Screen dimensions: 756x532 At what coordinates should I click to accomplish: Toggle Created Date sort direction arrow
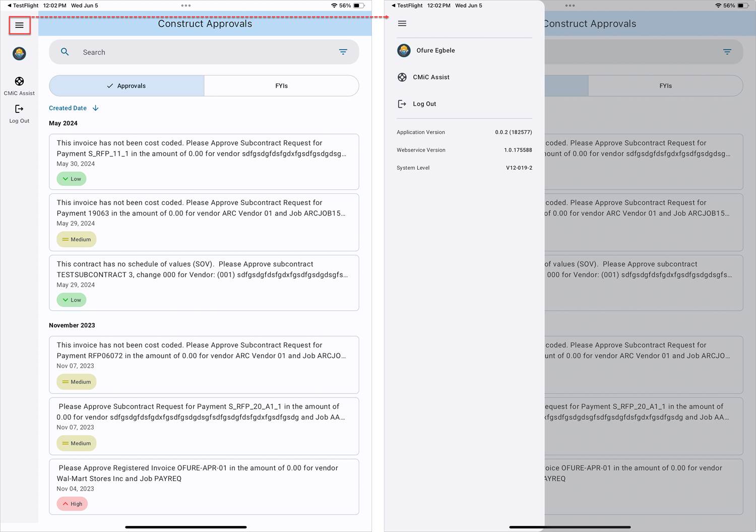coord(95,108)
